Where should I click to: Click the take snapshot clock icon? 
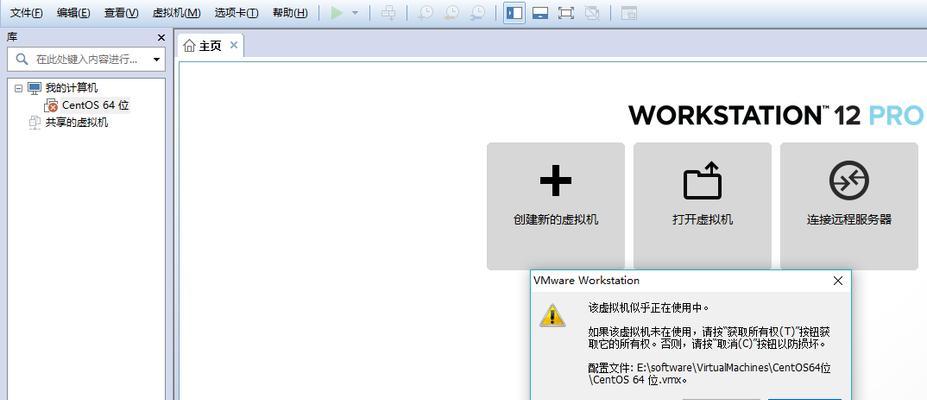click(x=424, y=13)
